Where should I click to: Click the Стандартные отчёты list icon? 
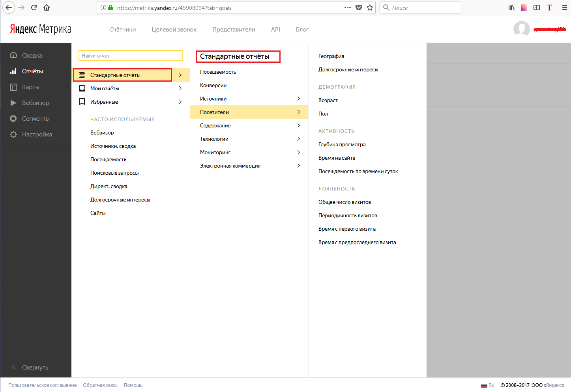[x=82, y=75]
